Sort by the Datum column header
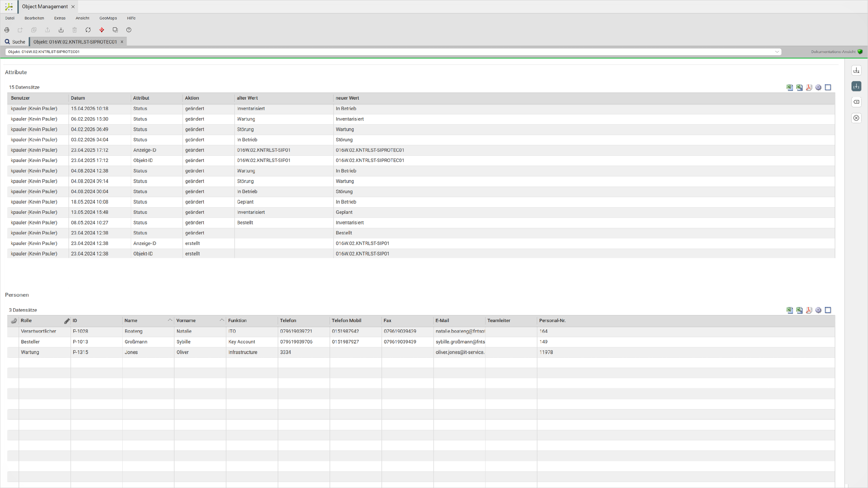868x488 pixels. 100,98
